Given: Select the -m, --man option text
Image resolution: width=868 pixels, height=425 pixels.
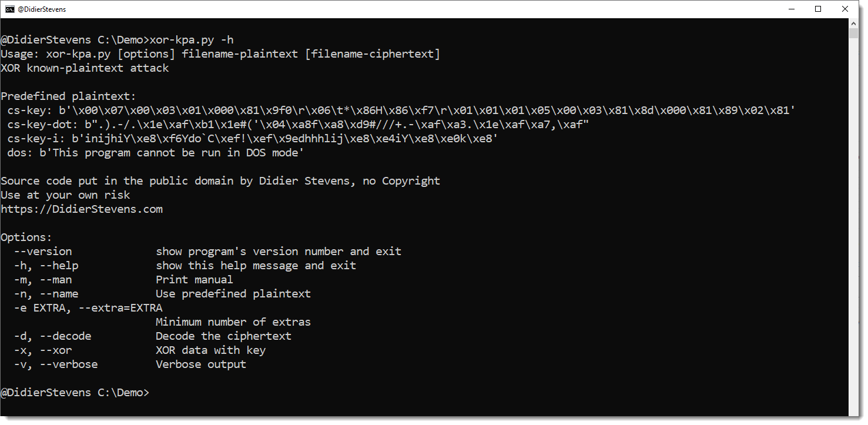Looking at the screenshot, I should 43,280.
